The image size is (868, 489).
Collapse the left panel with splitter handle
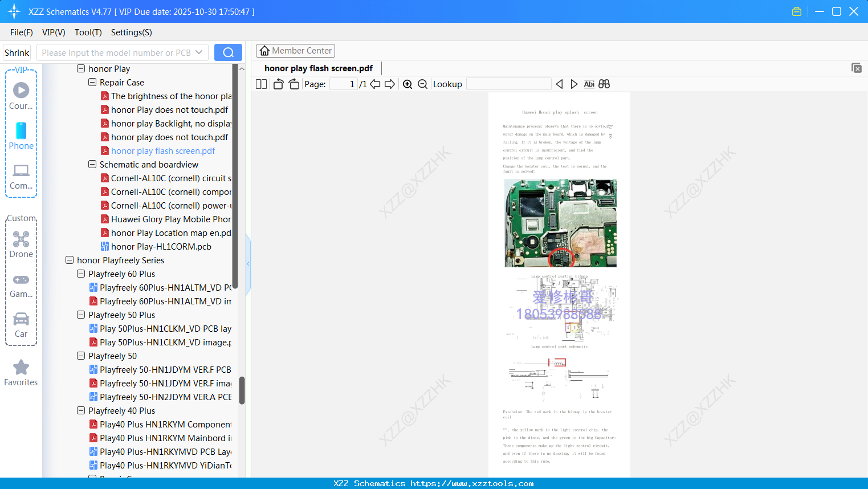pyautogui.click(x=248, y=264)
